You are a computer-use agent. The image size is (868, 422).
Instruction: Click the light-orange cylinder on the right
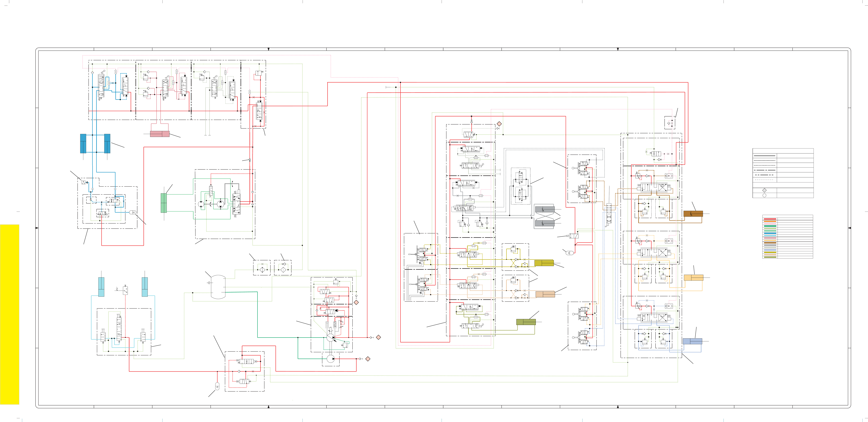[x=693, y=278]
